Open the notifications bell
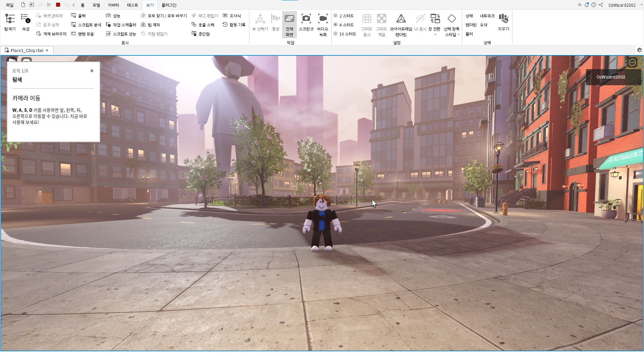This screenshot has height=356, width=644. [587, 5]
